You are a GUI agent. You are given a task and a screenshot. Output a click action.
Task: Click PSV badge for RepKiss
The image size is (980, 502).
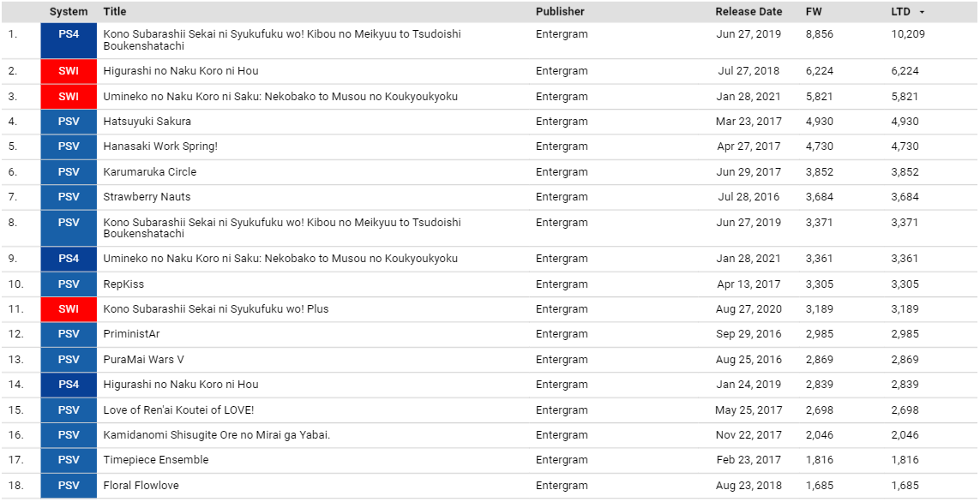pos(69,284)
